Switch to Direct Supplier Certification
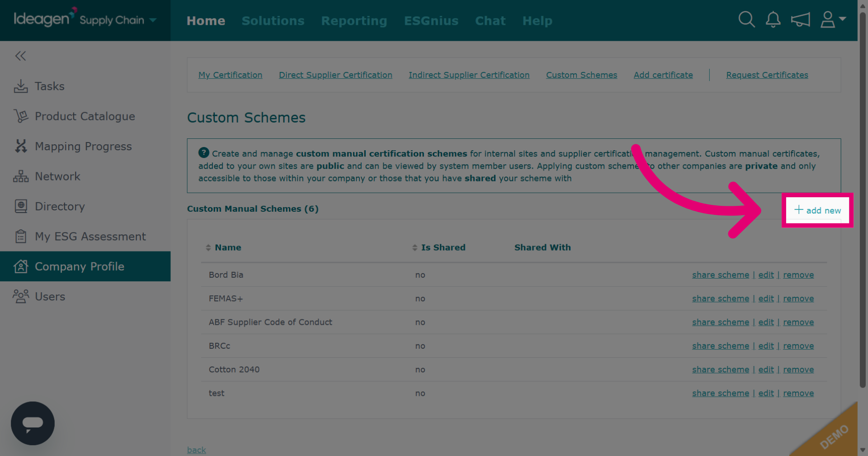This screenshot has width=868, height=456. 335,75
